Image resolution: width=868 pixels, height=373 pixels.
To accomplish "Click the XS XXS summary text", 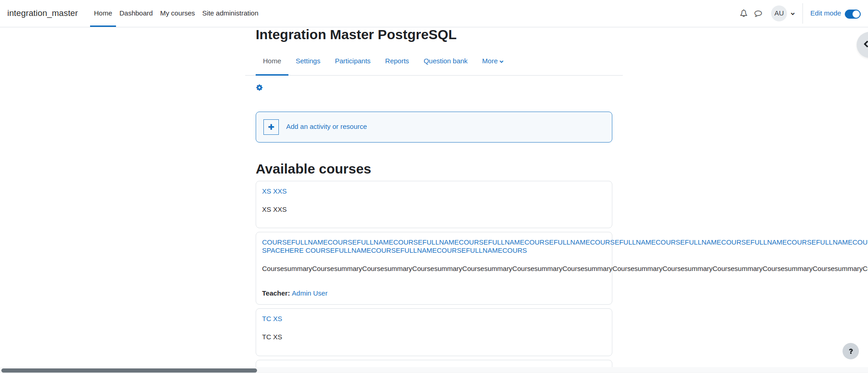I will pyautogui.click(x=274, y=209).
